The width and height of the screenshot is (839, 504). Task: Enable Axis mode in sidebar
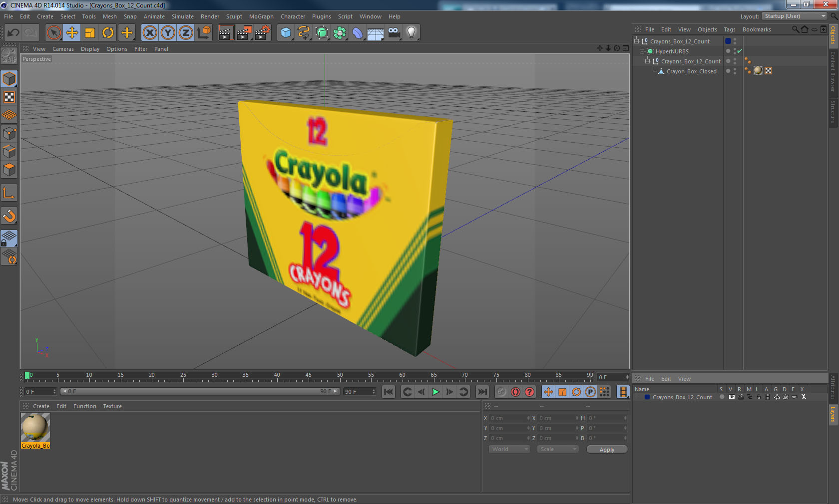9,193
